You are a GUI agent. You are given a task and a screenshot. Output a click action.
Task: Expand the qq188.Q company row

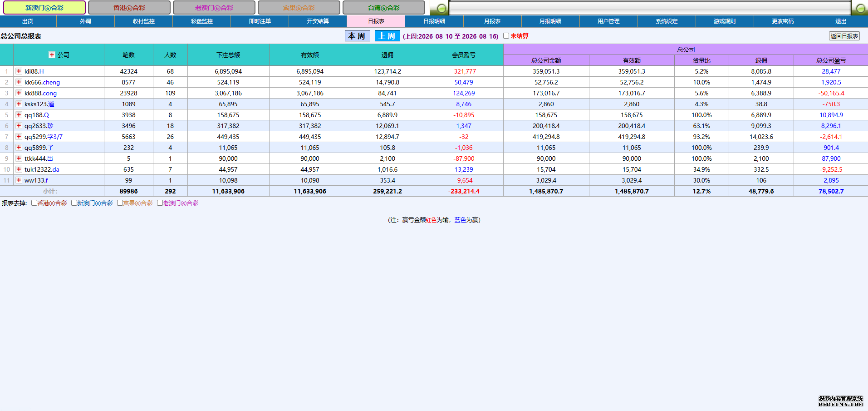click(19, 114)
